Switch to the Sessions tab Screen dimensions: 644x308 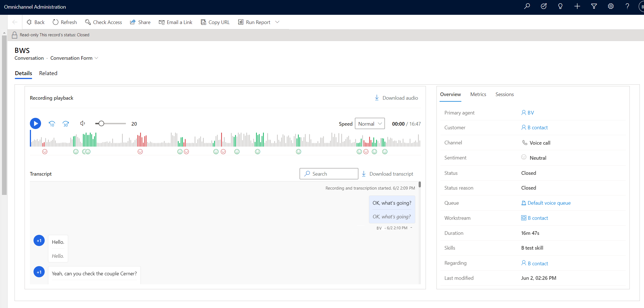[x=505, y=94]
